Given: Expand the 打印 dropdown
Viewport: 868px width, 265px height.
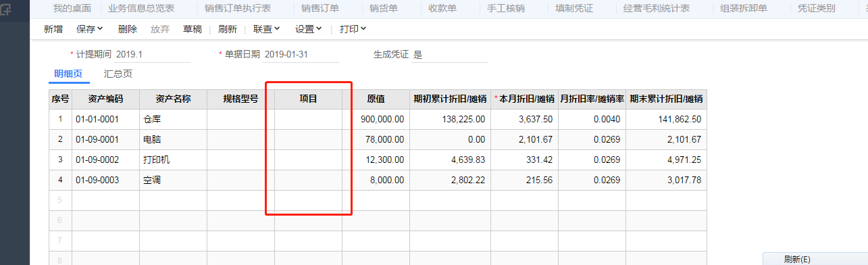Looking at the screenshot, I should (353, 29).
